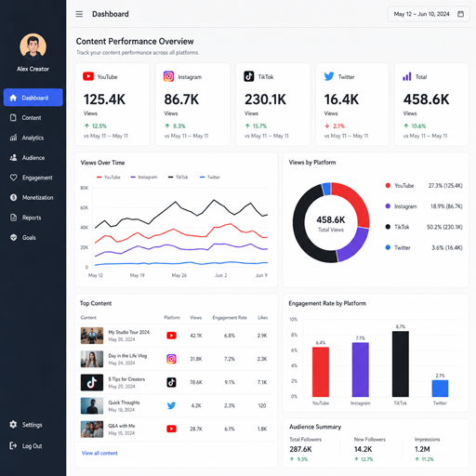Click Alex Creator profile avatar
This screenshot has height=476, width=476.
click(x=33, y=46)
